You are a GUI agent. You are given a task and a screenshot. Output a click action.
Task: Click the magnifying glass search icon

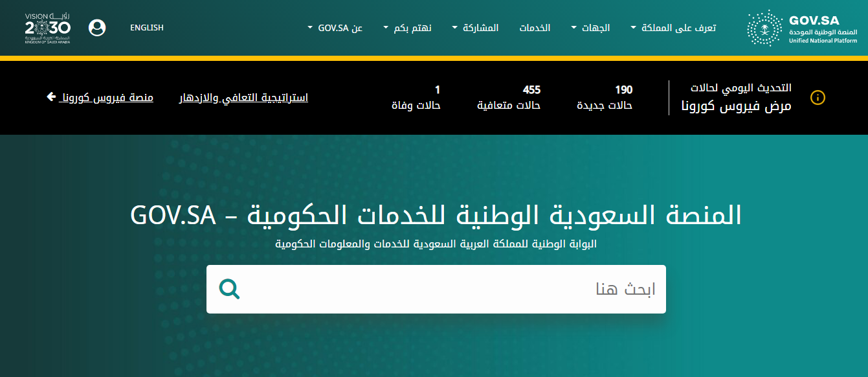pos(229,289)
